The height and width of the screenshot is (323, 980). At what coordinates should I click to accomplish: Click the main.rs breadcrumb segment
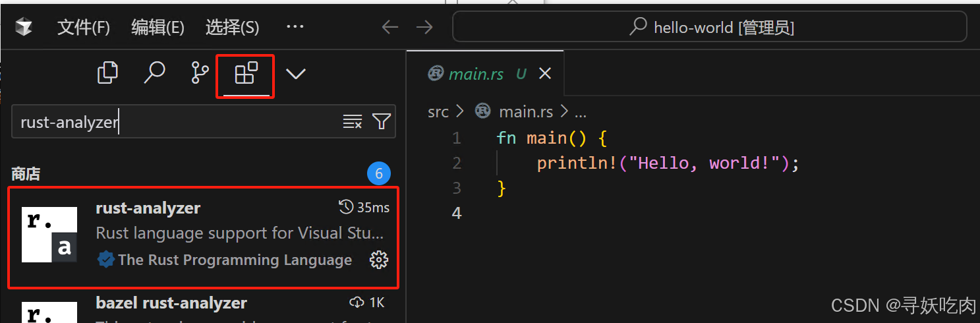[526, 112]
